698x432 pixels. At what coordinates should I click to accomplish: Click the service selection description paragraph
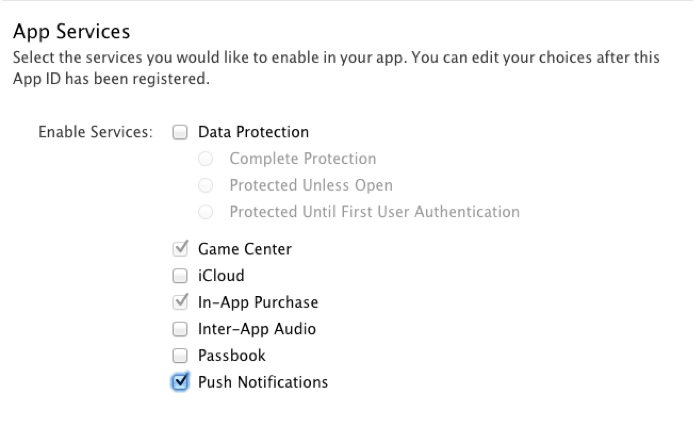335,69
